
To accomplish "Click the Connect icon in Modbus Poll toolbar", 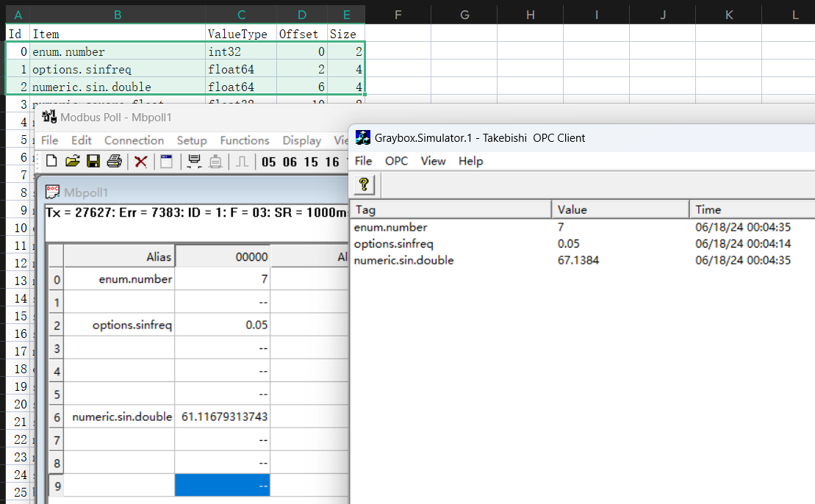I will 194,162.
